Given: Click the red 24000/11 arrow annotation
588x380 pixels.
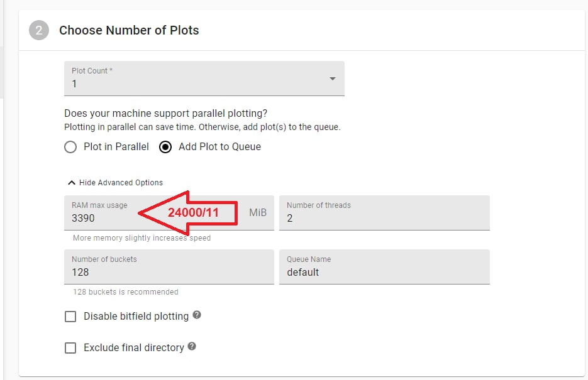Looking at the screenshot, I should click(188, 213).
